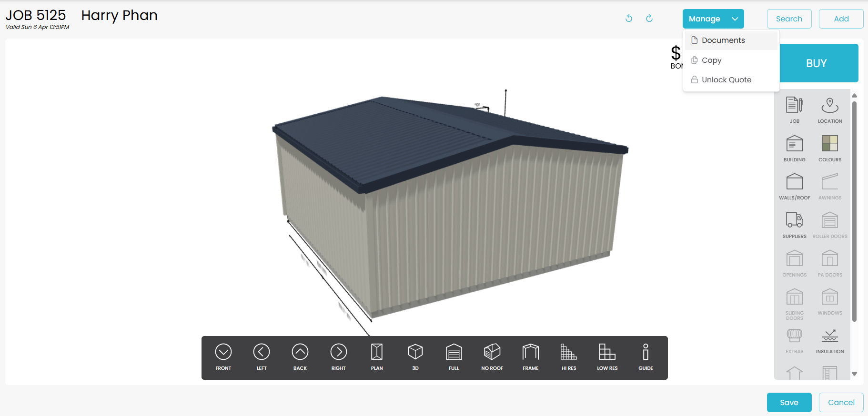Image resolution: width=868 pixels, height=416 pixels.
Task: Open the Suppliers section
Action: pos(794,225)
